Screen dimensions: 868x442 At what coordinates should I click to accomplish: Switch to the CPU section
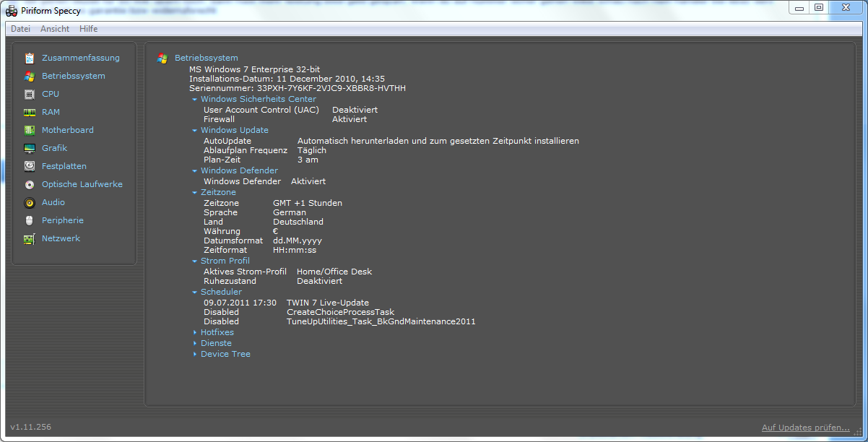point(51,94)
